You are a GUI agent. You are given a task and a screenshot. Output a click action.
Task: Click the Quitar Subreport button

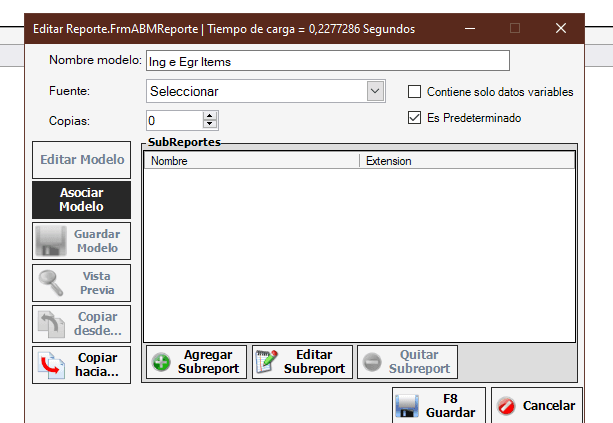(407, 362)
